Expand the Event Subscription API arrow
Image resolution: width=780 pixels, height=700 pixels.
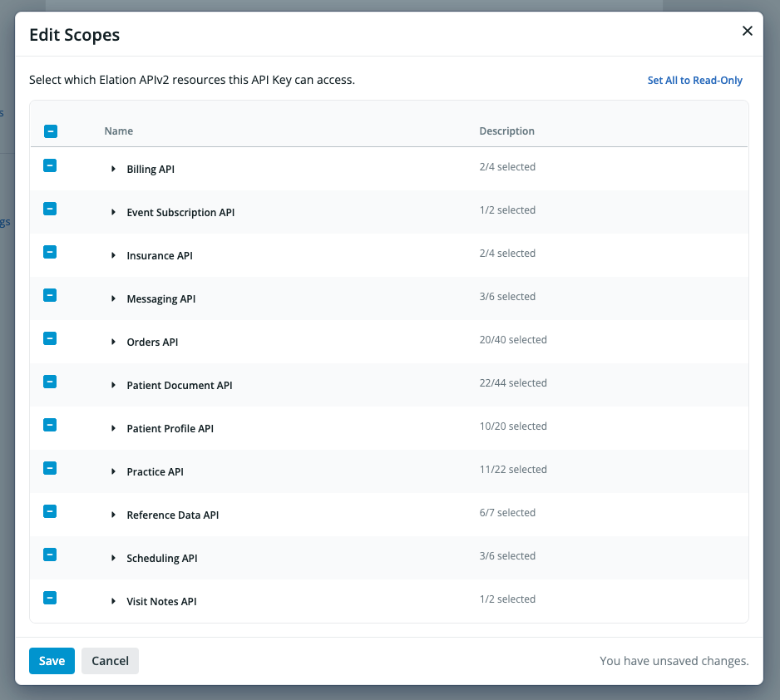113,212
